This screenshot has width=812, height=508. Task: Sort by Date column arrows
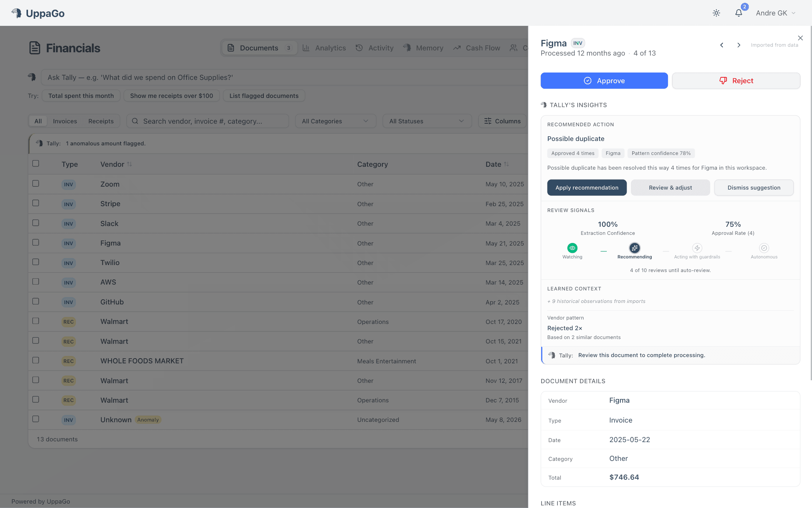pos(507,164)
